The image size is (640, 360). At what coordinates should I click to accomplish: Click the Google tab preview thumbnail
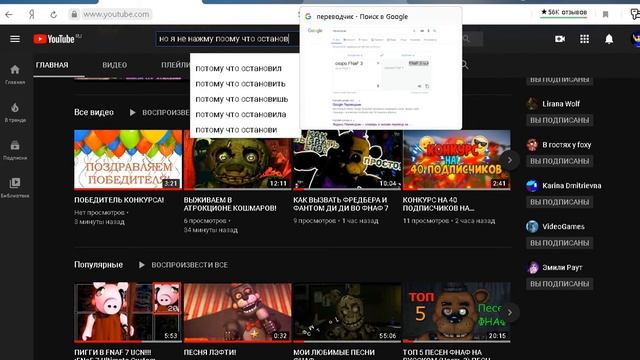pos(381,77)
